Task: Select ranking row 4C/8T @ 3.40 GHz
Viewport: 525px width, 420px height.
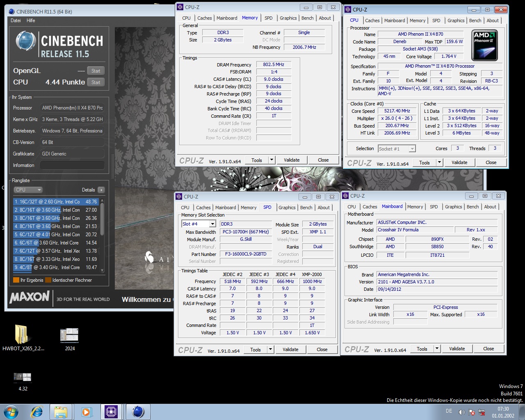Action: 56,267
